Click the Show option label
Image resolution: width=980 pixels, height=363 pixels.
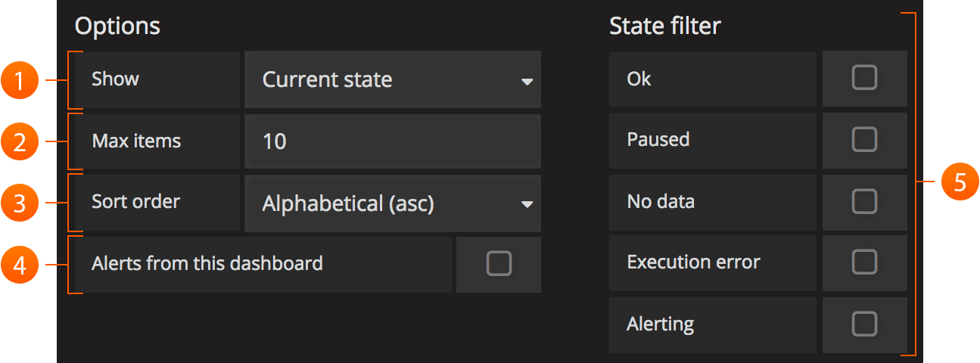click(116, 79)
